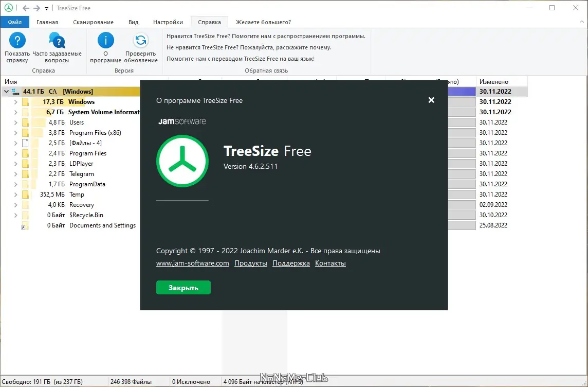This screenshot has height=387, width=588.
Task: Open quick access toolbar customize arrow
Action: (46, 8)
